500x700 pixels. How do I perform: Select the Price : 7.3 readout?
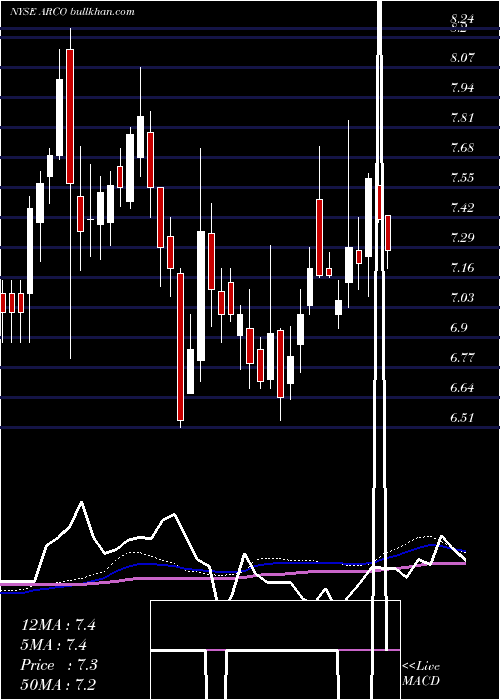59,665
